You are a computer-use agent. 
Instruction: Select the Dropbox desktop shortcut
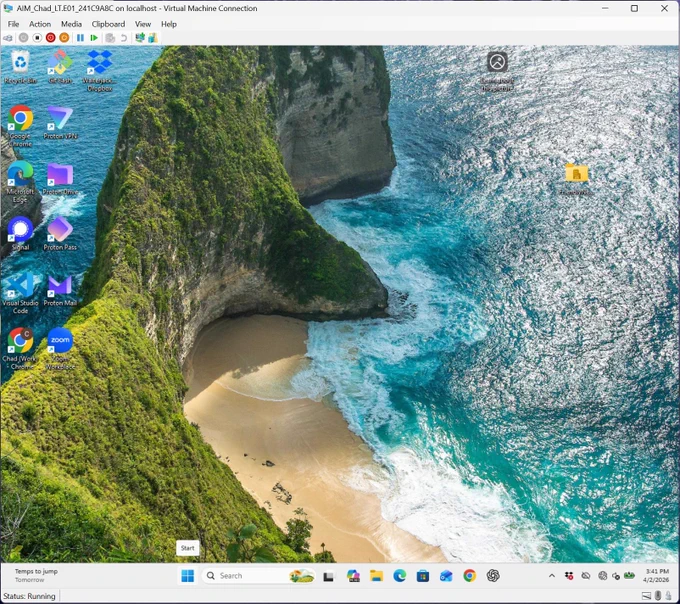(x=100, y=70)
